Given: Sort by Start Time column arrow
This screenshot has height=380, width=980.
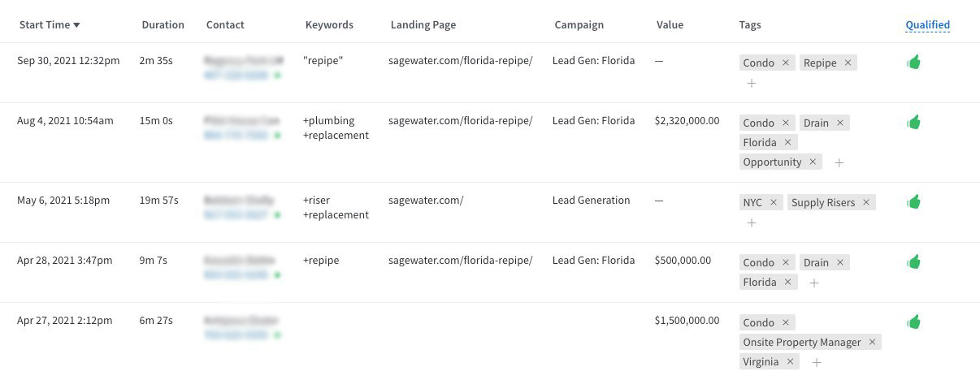Looking at the screenshot, I should pyautogui.click(x=76, y=25).
